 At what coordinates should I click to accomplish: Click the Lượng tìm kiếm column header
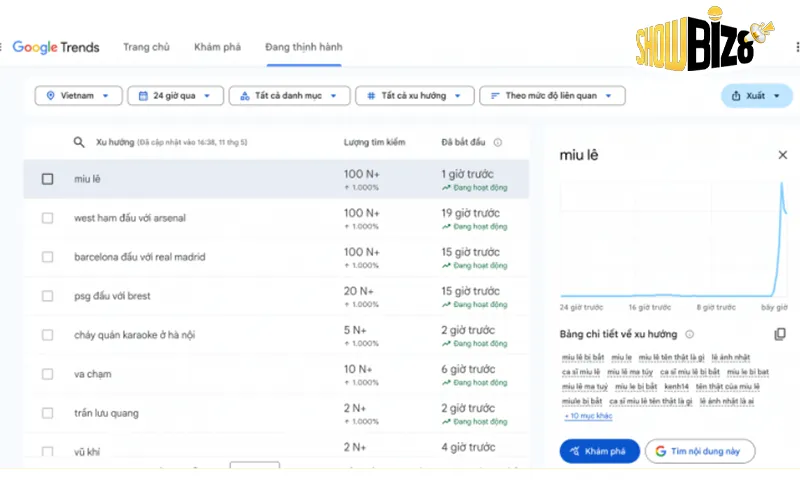[x=374, y=142]
